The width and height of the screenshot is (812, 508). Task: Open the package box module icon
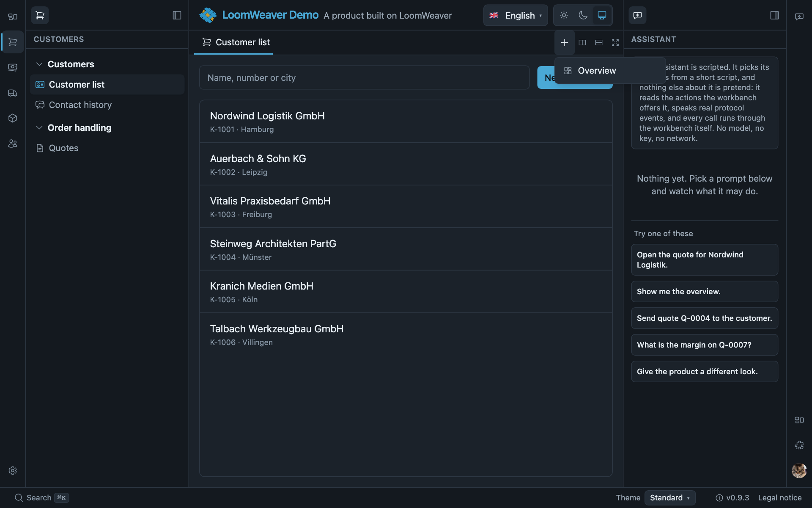(x=13, y=118)
